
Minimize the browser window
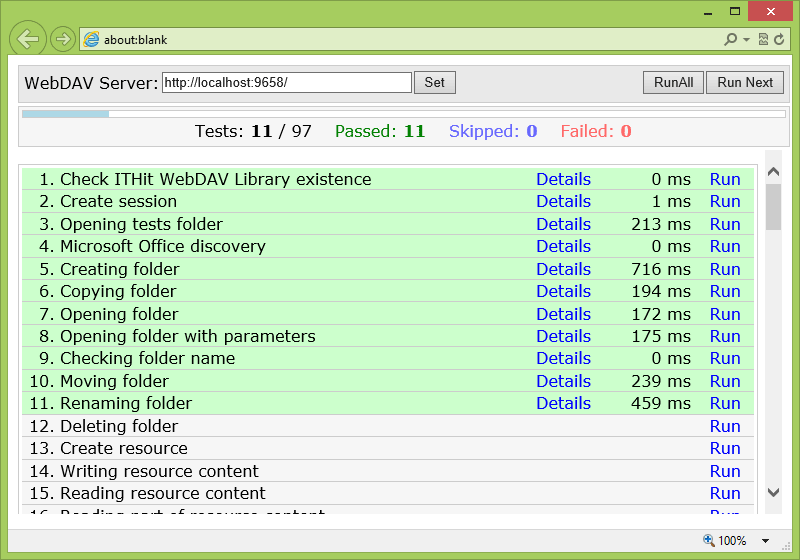[708, 11]
